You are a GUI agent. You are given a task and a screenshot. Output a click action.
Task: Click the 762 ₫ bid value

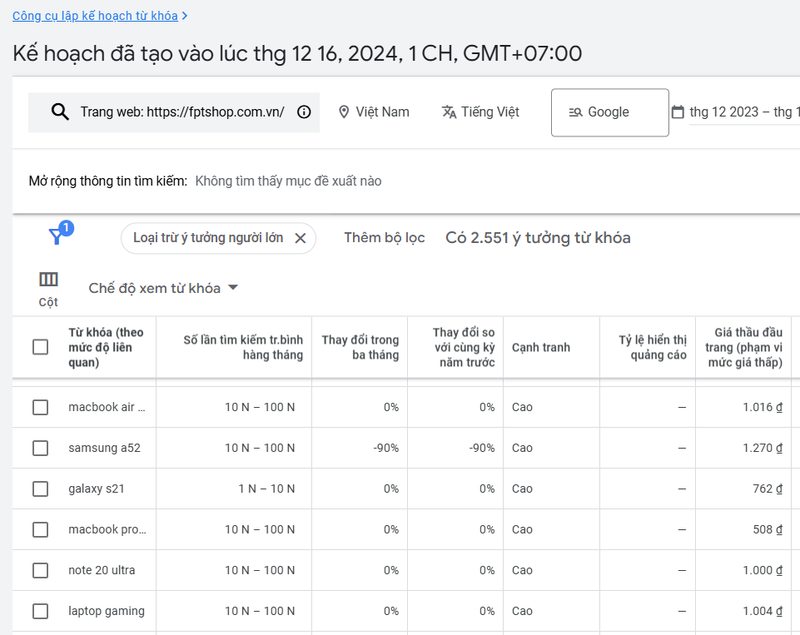(x=767, y=489)
